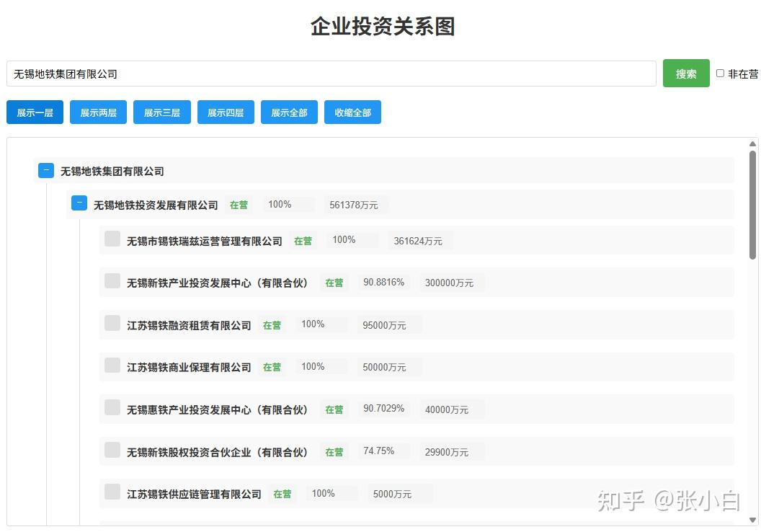This screenshot has width=761, height=532.
Task: Click the 5000万元 capital value
Action: click(x=392, y=494)
